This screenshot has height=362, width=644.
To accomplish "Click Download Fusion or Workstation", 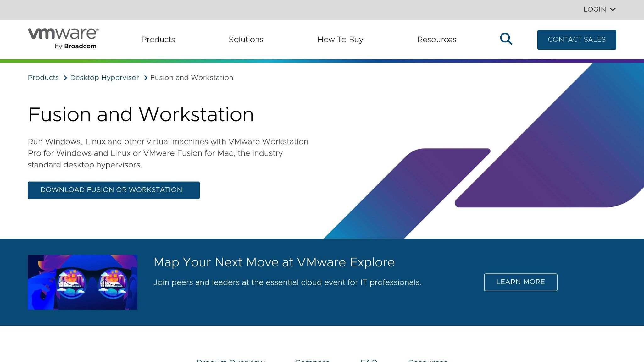I will tap(114, 190).
